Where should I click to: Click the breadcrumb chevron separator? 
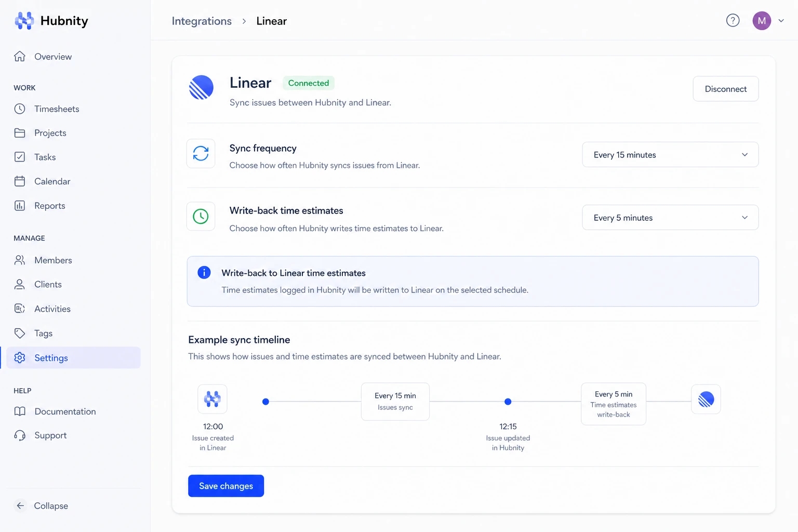[244, 21]
